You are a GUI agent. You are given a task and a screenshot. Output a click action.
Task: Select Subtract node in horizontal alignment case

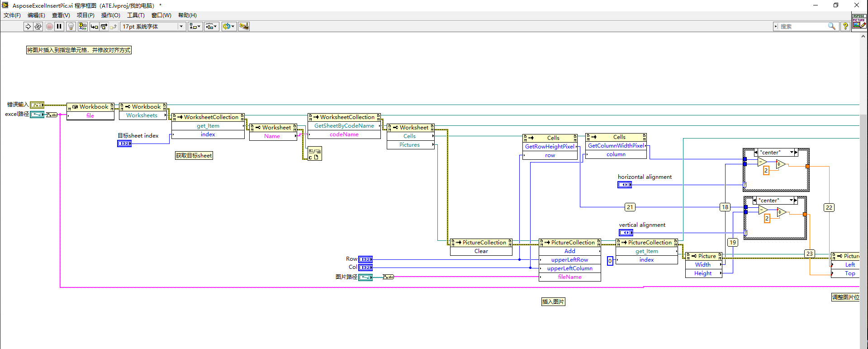(762, 162)
